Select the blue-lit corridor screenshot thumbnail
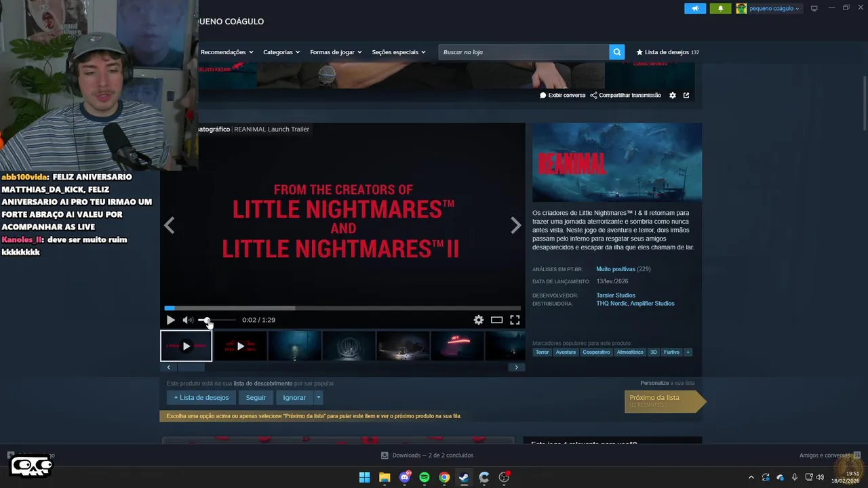Screen dimensions: 868x488 [294, 346]
